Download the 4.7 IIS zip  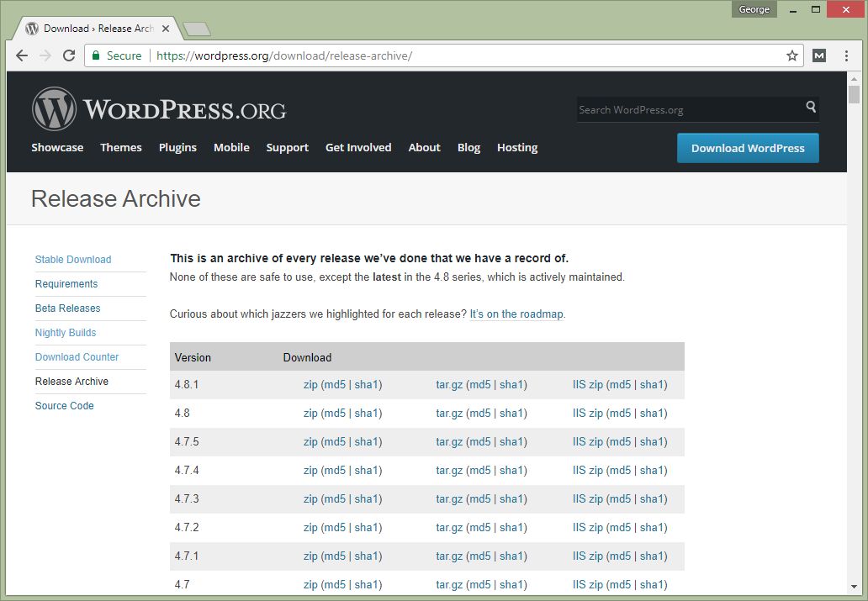[587, 585]
